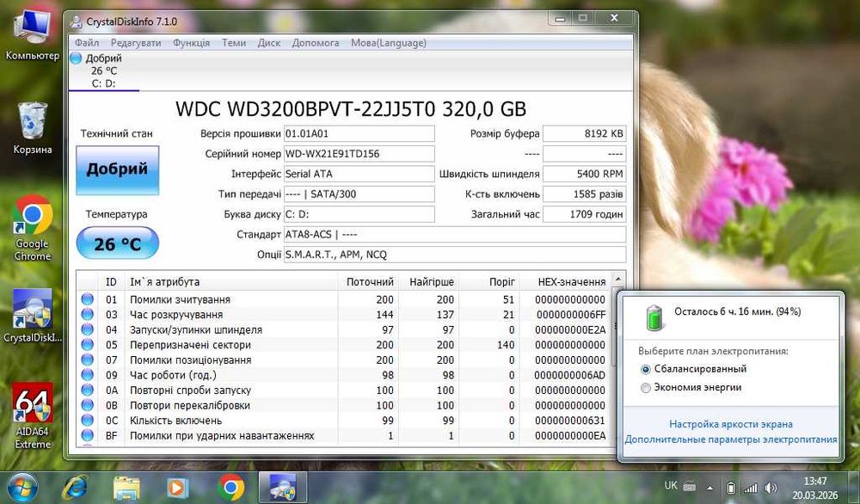
Task: Click status circle for attribute 0C
Action: click(87, 420)
